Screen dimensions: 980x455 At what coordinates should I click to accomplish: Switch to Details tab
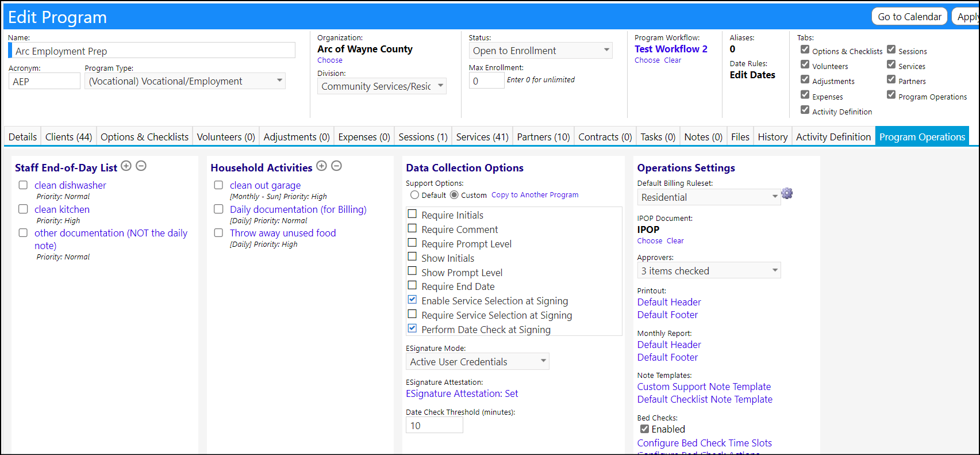coord(22,137)
